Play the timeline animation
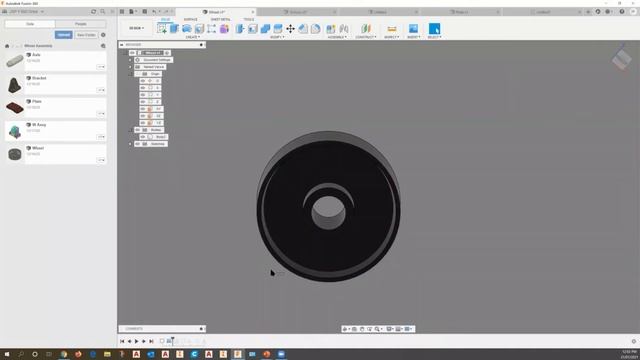640x360 pixels. click(137, 341)
